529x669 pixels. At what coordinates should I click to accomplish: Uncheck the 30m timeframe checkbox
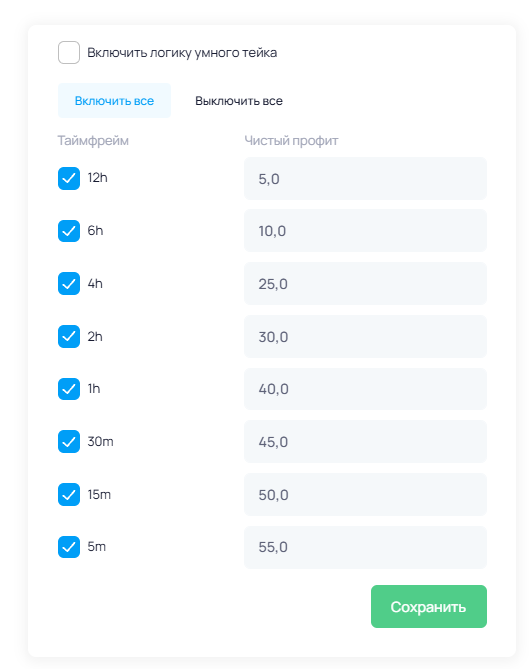pos(69,442)
